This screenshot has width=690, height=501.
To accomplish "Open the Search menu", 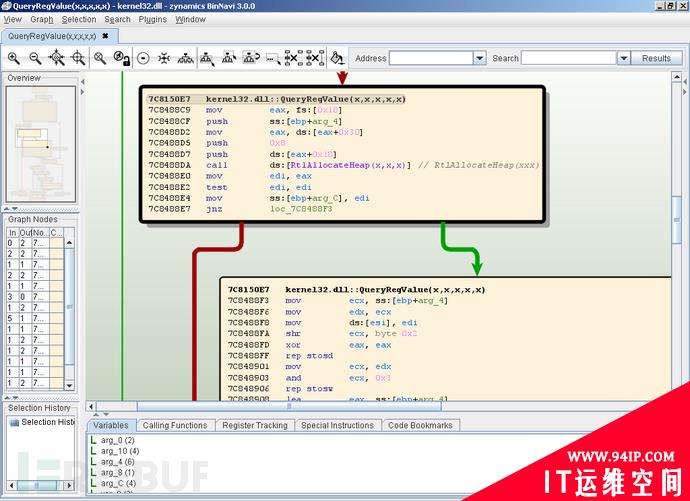I will [117, 19].
